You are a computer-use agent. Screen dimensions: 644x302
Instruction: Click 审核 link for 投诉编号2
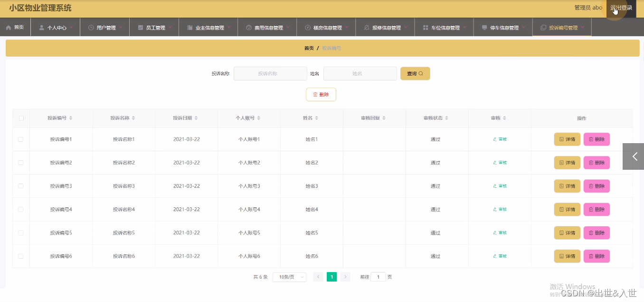pos(500,163)
